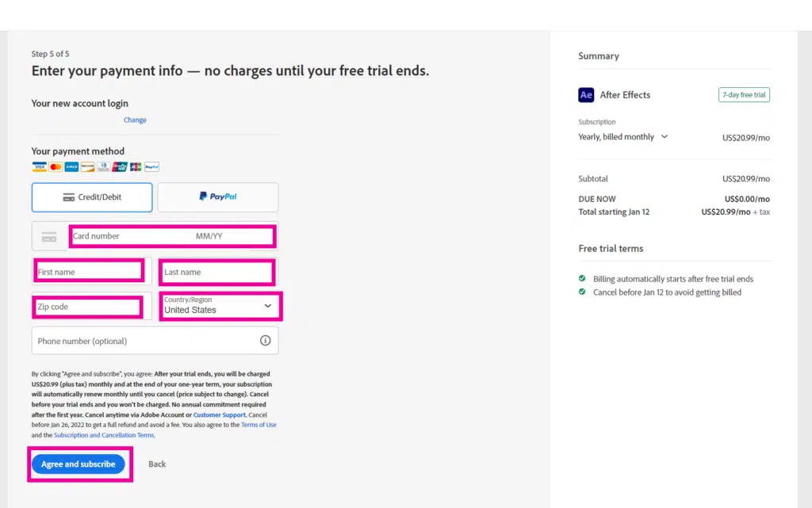Open the Country/Region dropdown
Viewport: 812px width, 508px height.
click(221, 306)
